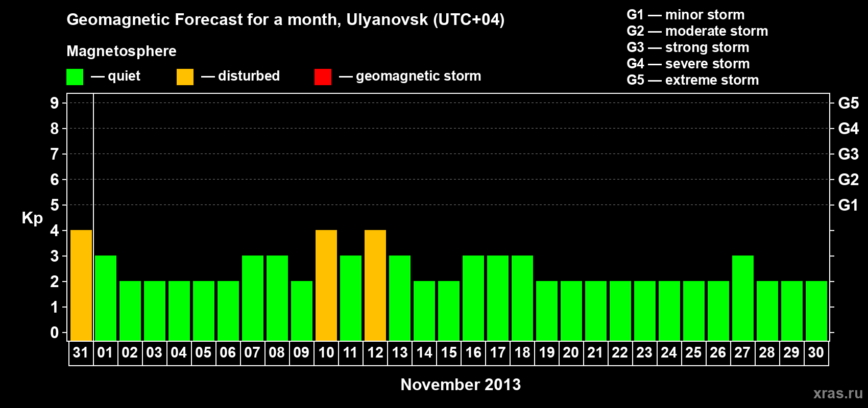Click the orange bar for day 12

pyautogui.click(x=375, y=286)
